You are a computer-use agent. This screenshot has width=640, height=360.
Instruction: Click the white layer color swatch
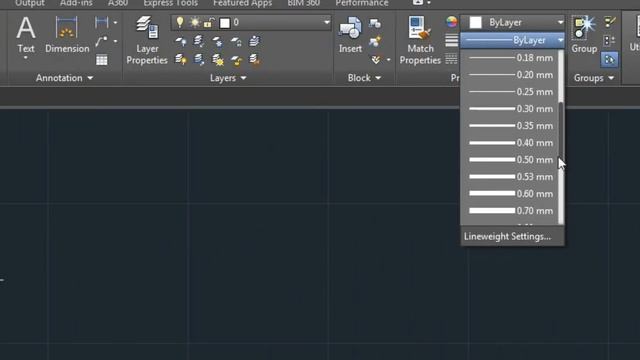point(224,23)
